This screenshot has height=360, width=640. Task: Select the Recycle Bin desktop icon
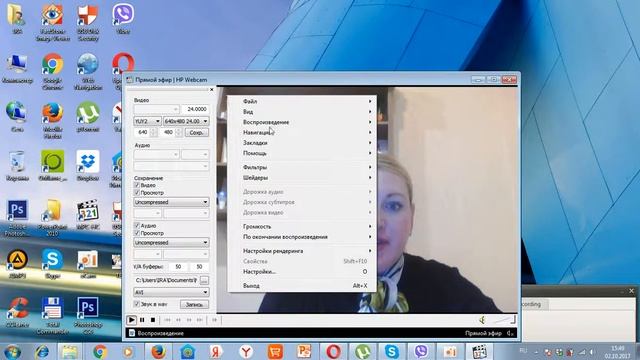(17, 166)
